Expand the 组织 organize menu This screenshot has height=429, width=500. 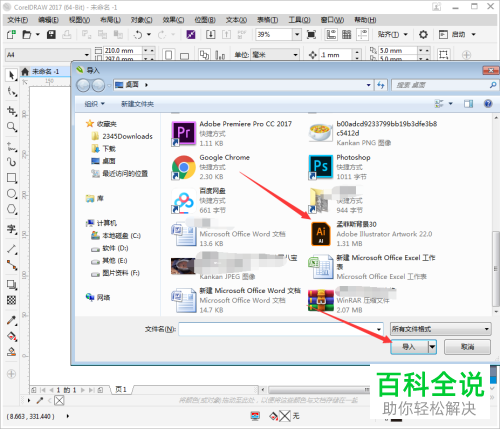click(x=95, y=104)
